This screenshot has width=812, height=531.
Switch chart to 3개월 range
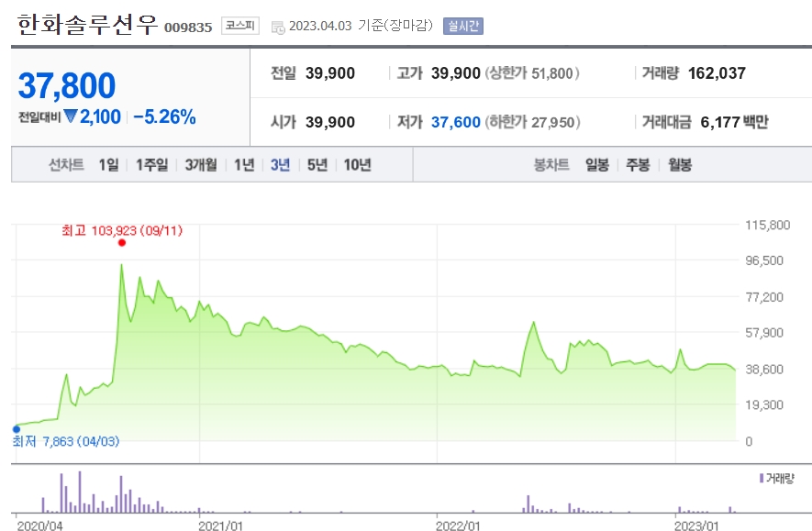tap(201, 164)
